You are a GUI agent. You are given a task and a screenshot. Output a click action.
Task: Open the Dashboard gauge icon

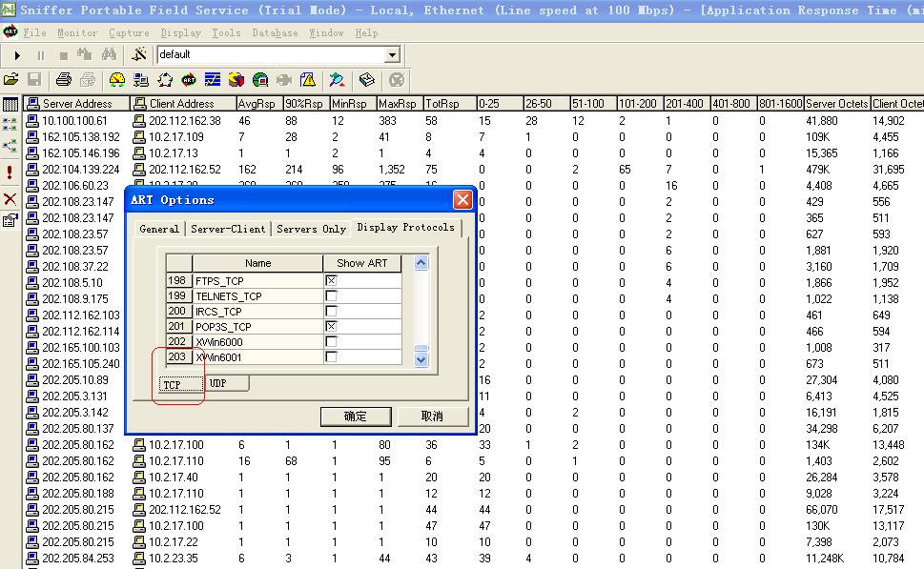[116, 80]
